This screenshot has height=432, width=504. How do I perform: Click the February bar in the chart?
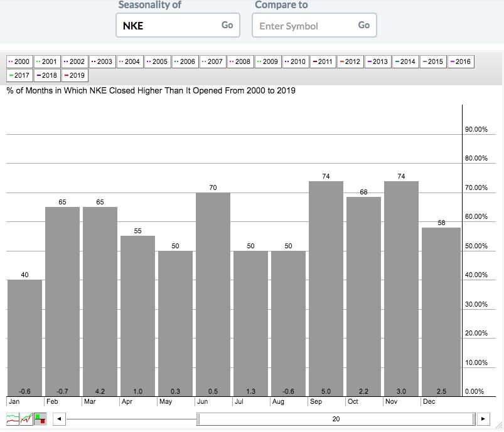click(62, 302)
